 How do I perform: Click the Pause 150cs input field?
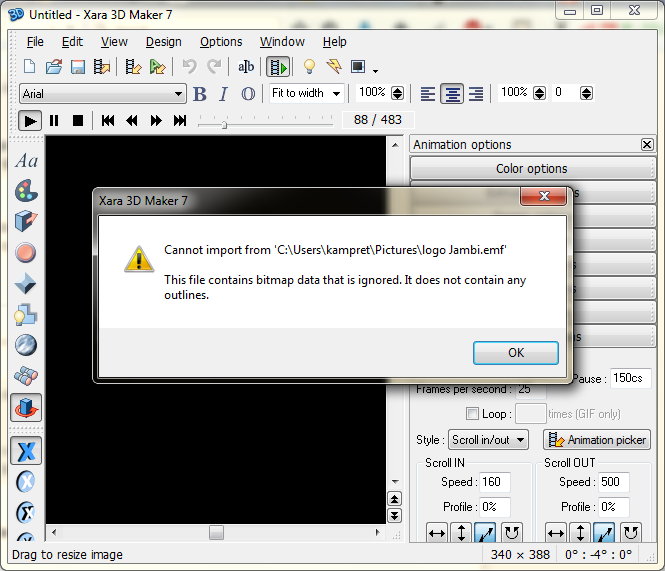click(631, 378)
